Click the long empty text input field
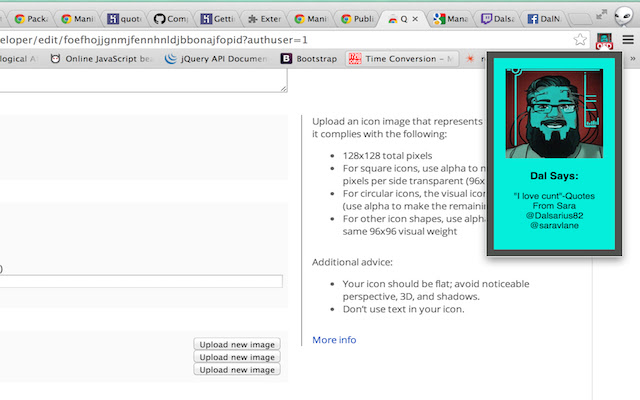 coord(141,281)
